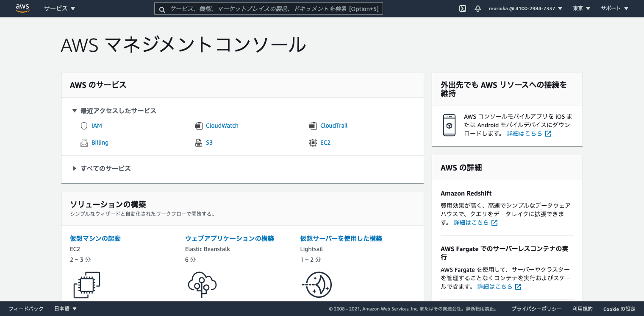Image resolution: width=644 pixels, height=316 pixels.
Task: Open the notifications bell icon
Action: pyautogui.click(x=478, y=8)
